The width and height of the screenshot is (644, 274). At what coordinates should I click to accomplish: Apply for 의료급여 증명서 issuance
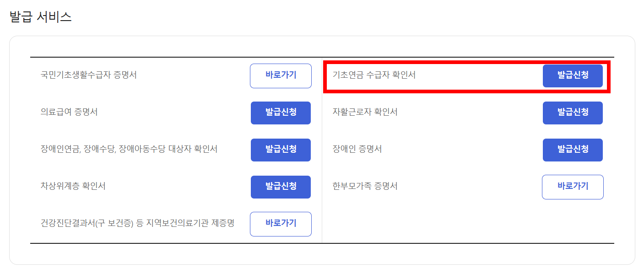281,113
